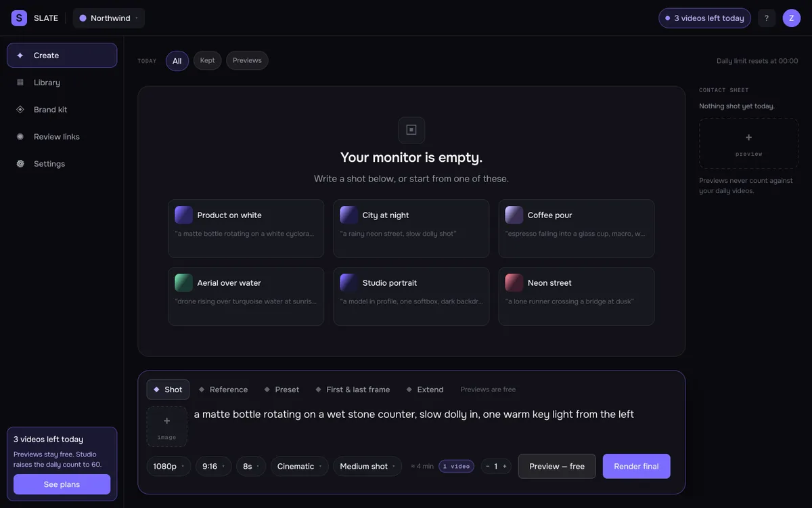
Task: Click the Previews are free label
Action: coord(488,389)
